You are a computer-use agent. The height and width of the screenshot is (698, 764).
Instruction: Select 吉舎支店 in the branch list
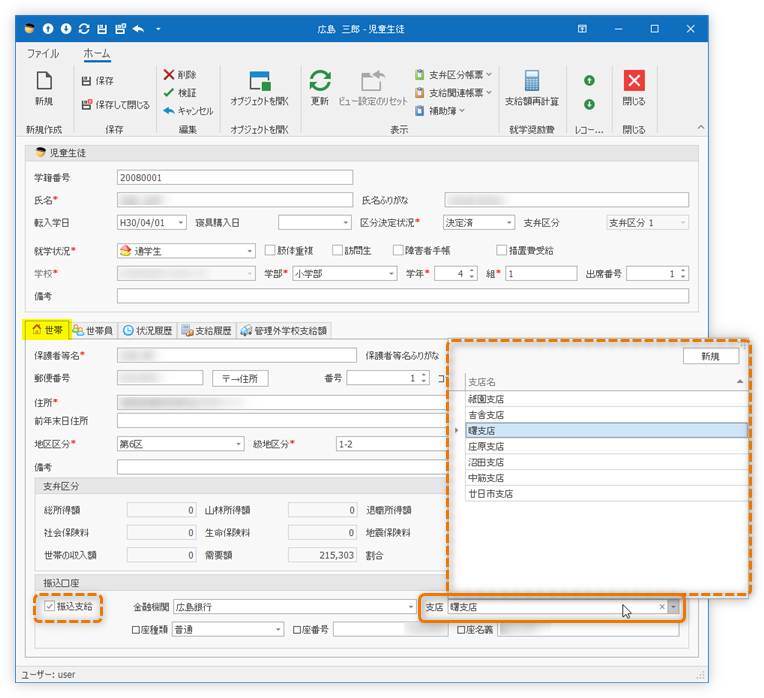click(x=607, y=415)
